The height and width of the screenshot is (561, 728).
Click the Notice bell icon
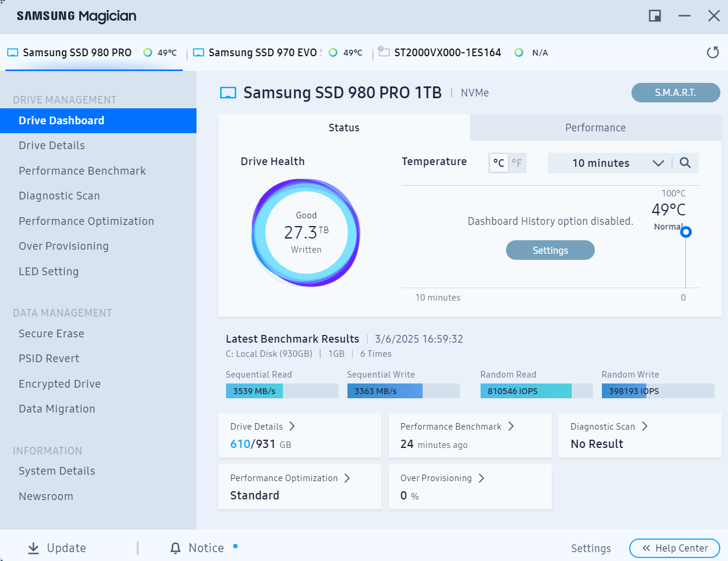[x=175, y=548]
